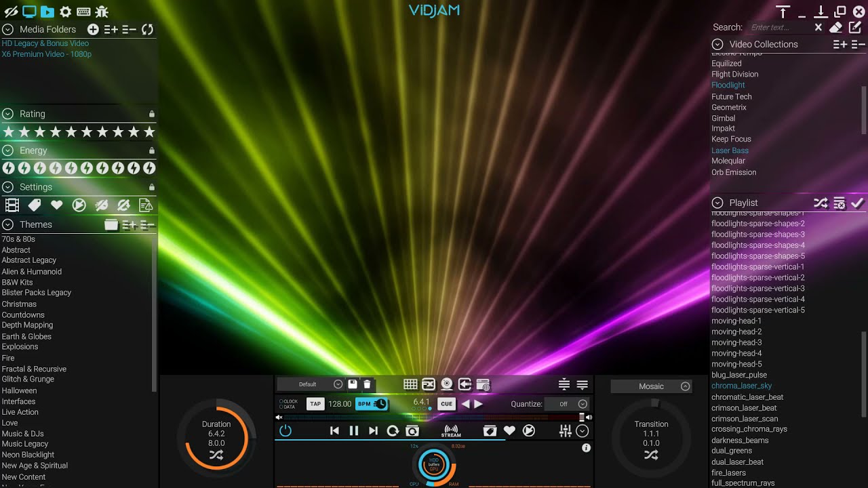Open the settings gear icon

pos(65,12)
